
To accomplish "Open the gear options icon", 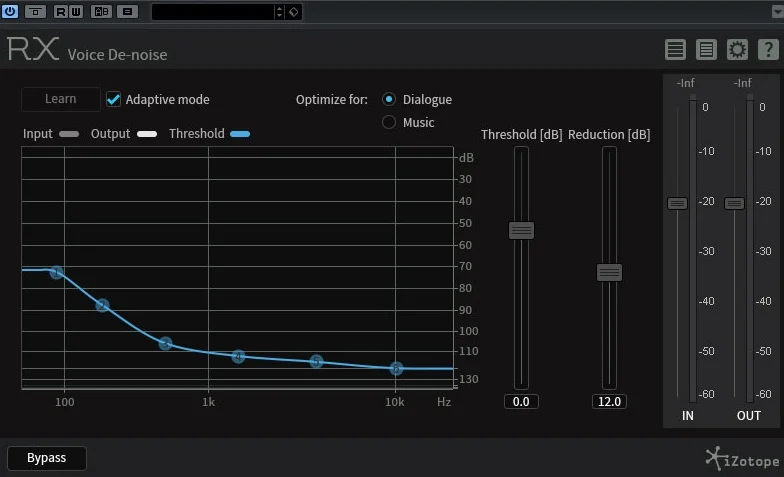I will coord(737,50).
